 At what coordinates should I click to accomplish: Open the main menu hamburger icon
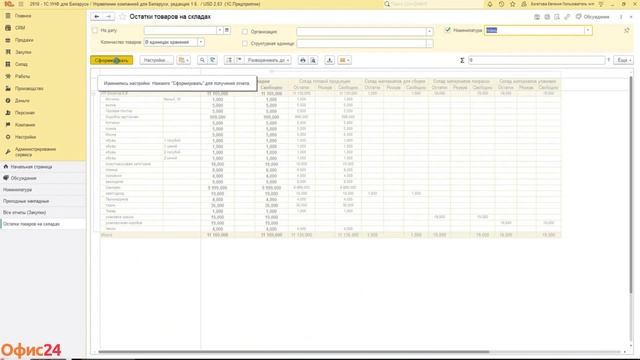21,4
